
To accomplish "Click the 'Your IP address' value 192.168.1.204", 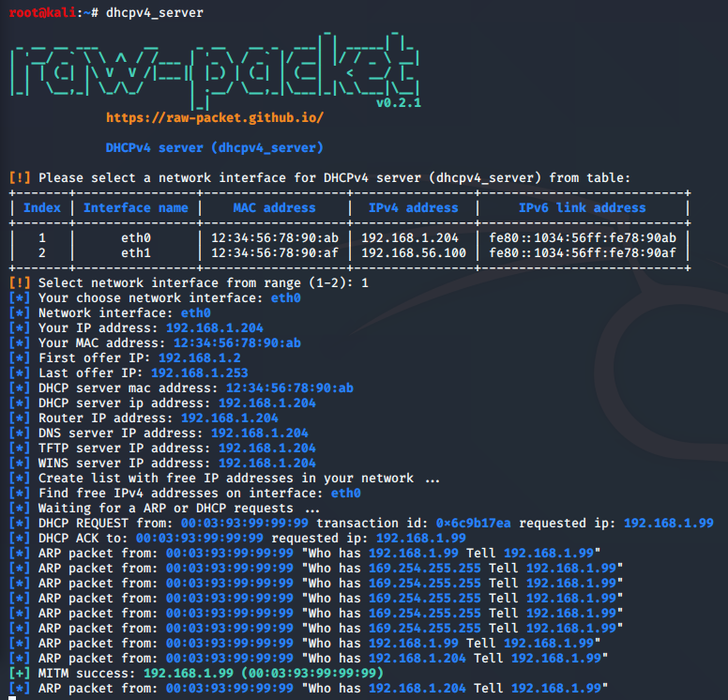I will [215, 327].
